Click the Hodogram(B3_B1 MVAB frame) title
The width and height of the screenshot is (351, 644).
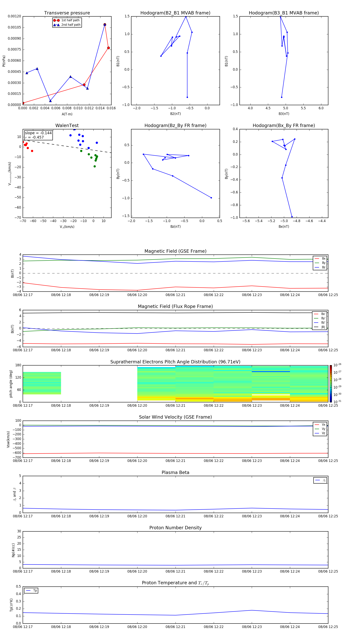point(284,13)
